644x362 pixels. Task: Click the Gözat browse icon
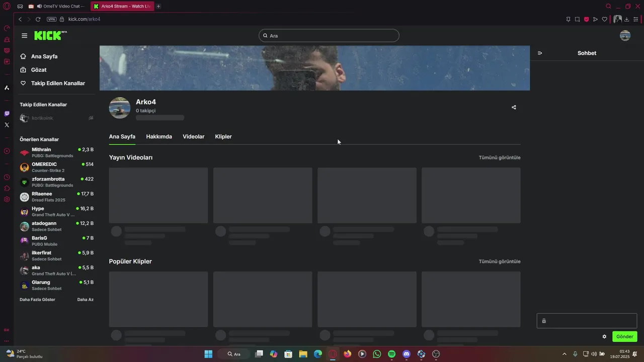[23, 70]
